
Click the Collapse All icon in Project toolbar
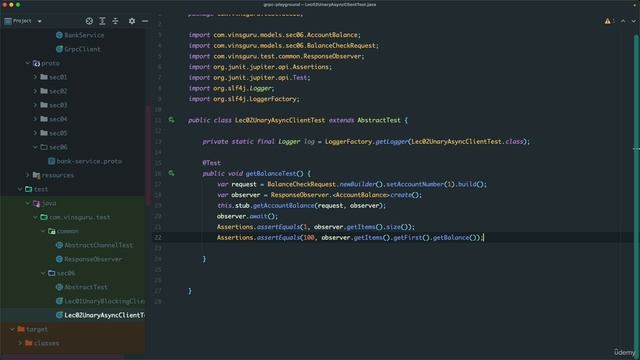(116, 21)
